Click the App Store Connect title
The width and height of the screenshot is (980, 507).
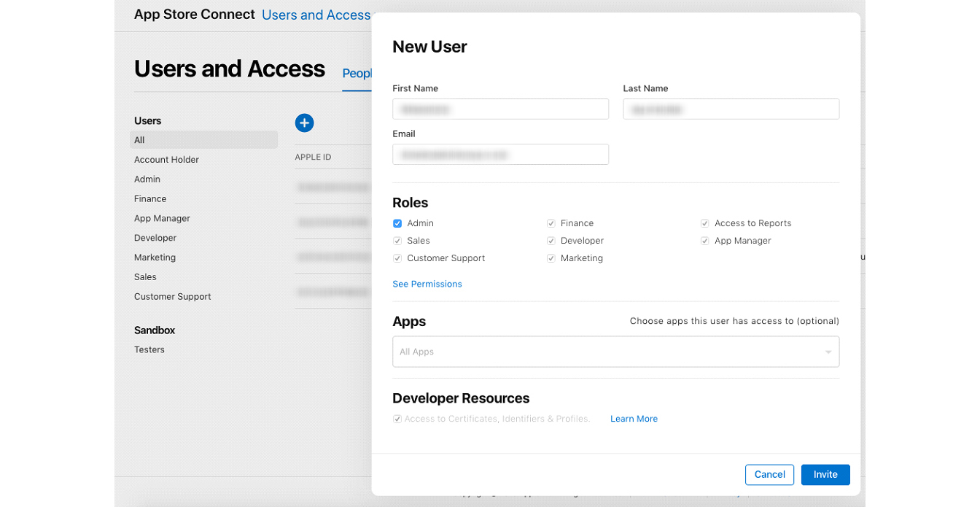[195, 15]
